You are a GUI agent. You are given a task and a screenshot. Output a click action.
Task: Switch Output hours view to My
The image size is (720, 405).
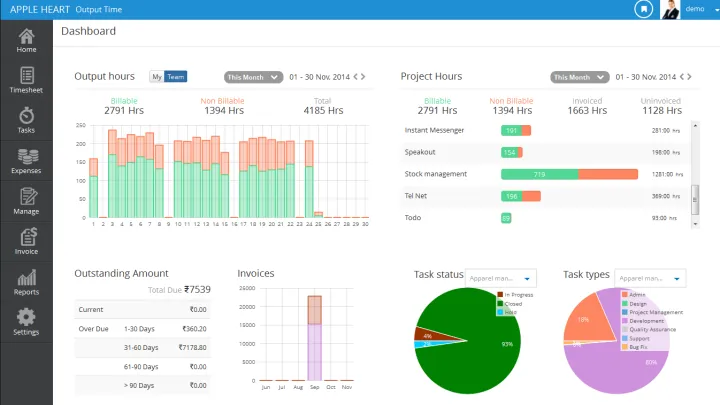[x=156, y=77]
